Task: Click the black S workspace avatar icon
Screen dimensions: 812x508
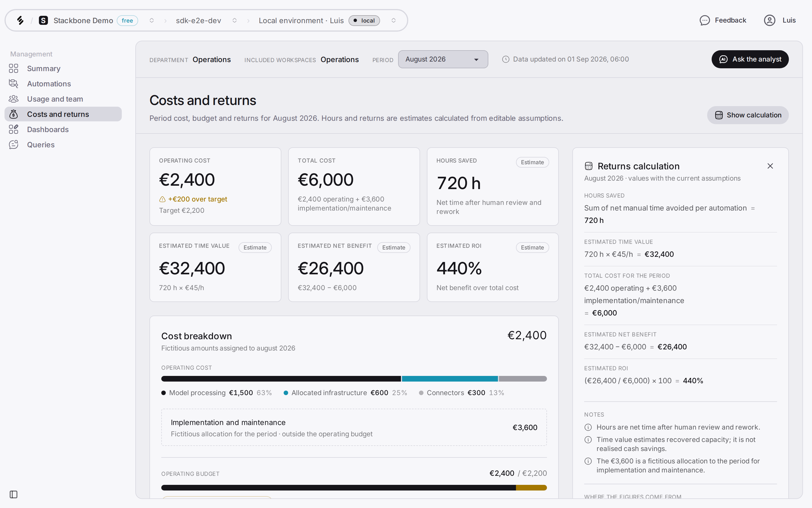Action: (43, 21)
